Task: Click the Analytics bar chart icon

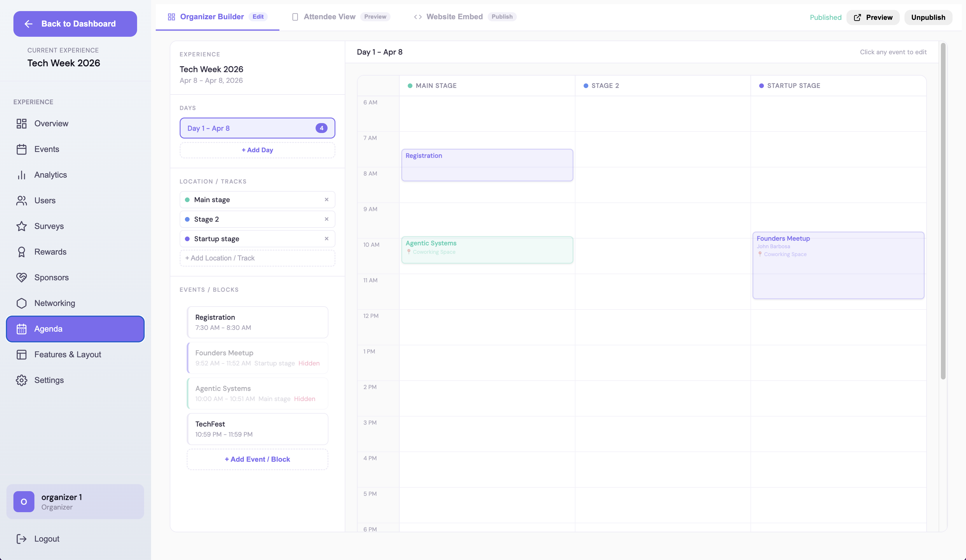Action: pyautogui.click(x=22, y=175)
